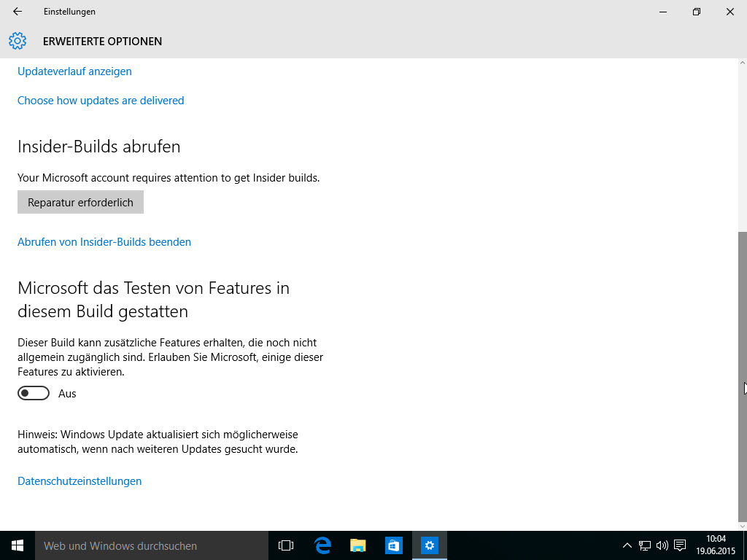Open the Store app from the taskbar
The image size is (747, 560).
[x=393, y=545]
